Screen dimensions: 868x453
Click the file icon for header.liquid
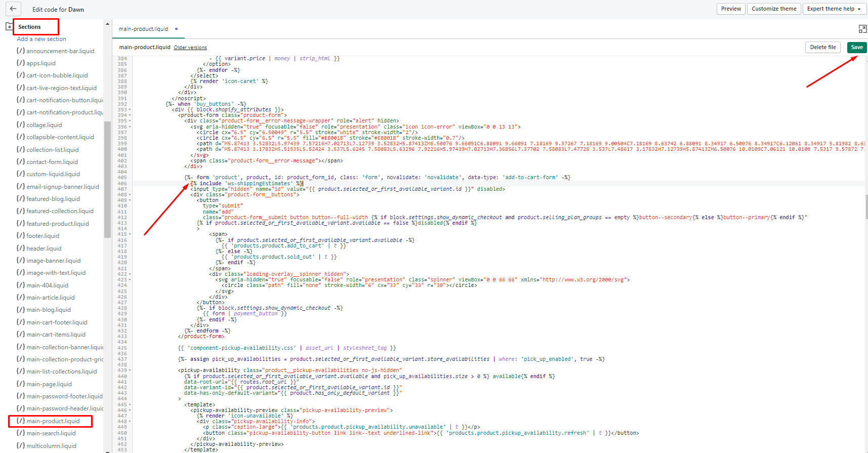(21, 248)
